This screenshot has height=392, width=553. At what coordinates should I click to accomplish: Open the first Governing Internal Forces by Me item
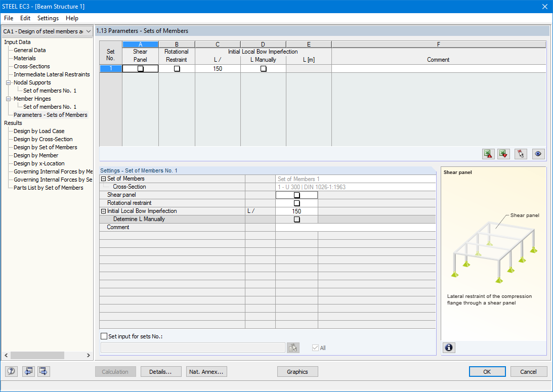pos(53,171)
